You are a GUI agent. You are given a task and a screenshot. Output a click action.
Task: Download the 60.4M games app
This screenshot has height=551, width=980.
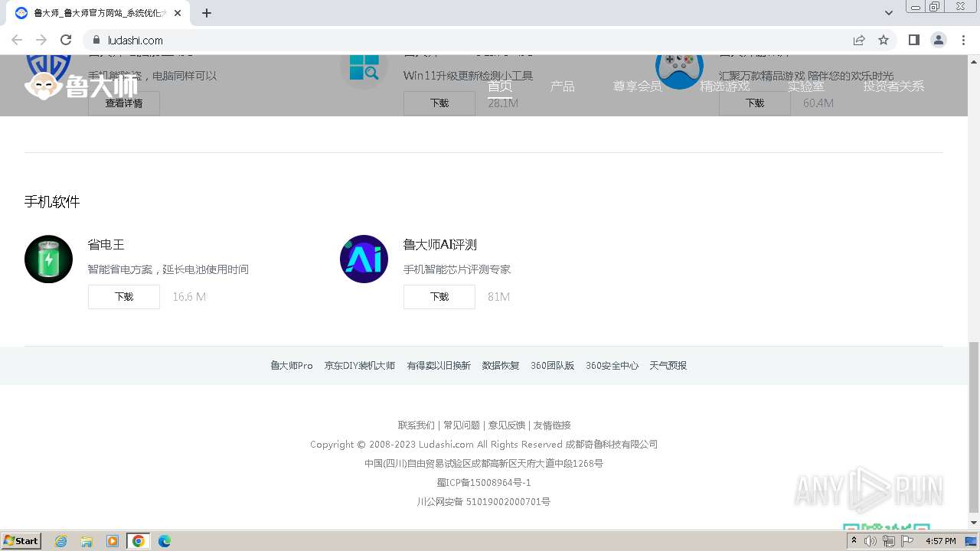(x=755, y=103)
